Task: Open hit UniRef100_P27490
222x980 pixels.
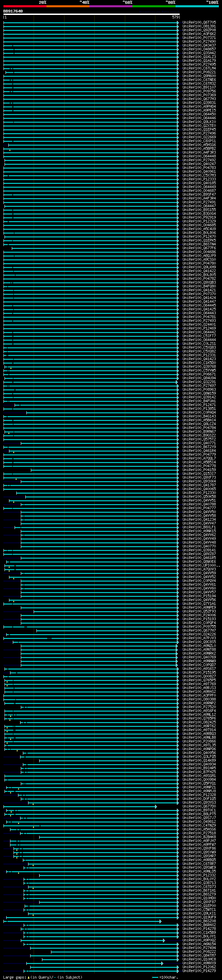Action: 199,41
